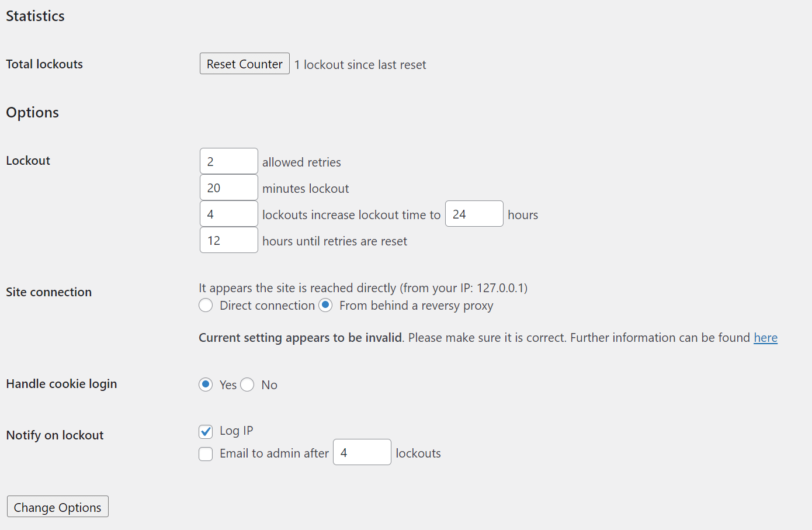Select No for Handle cookie login
Image resolution: width=812 pixels, height=530 pixels.
tap(247, 384)
